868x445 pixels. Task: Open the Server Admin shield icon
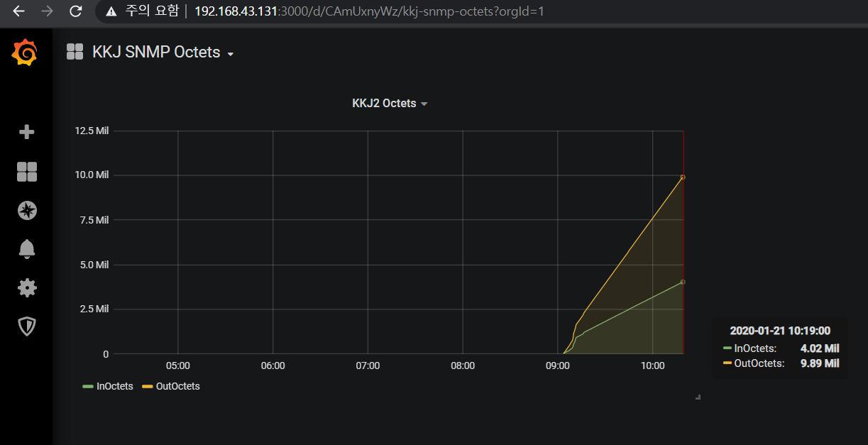coord(27,326)
